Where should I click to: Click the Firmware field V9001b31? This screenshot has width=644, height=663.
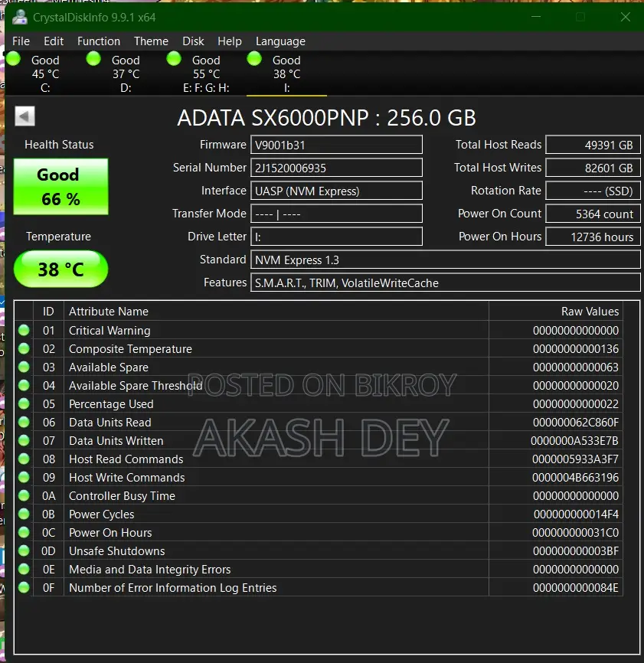click(x=336, y=145)
